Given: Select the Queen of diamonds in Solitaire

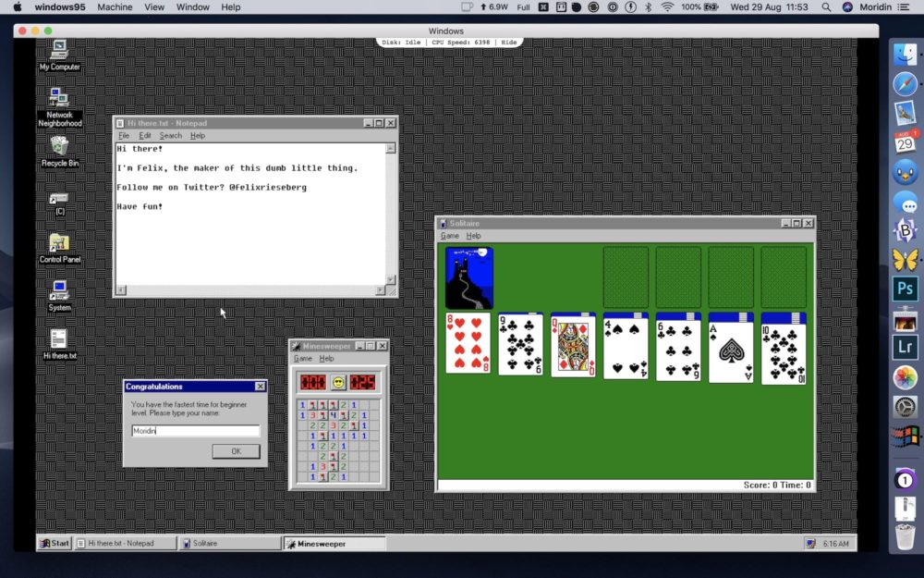Looking at the screenshot, I should pos(574,345).
